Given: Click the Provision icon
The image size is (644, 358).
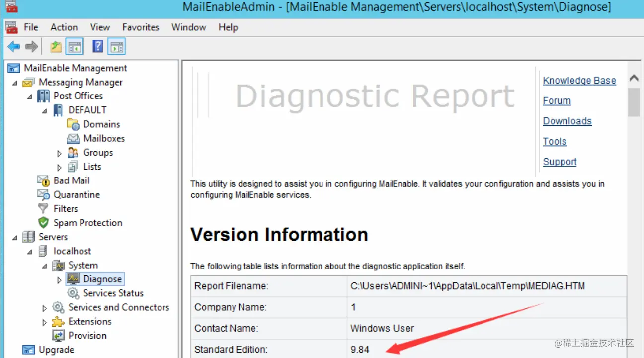Looking at the screenshot, I should 59,336.
